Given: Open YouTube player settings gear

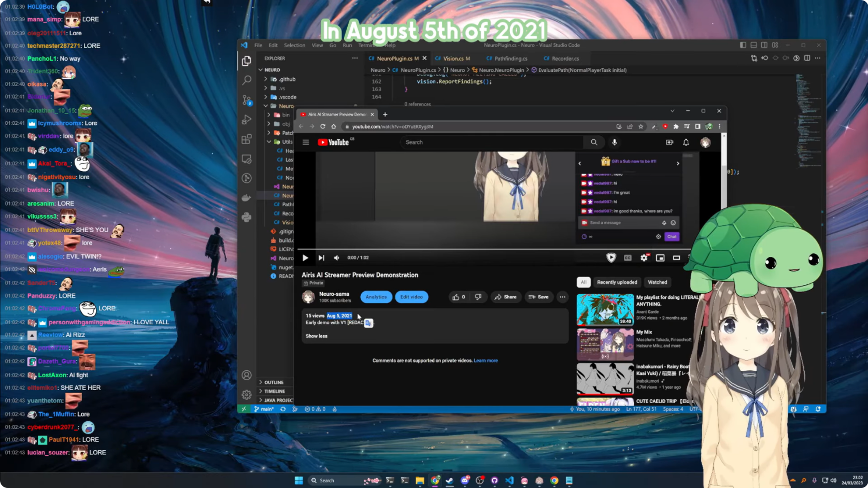Looking at the screenshot, I should (644, 258).
